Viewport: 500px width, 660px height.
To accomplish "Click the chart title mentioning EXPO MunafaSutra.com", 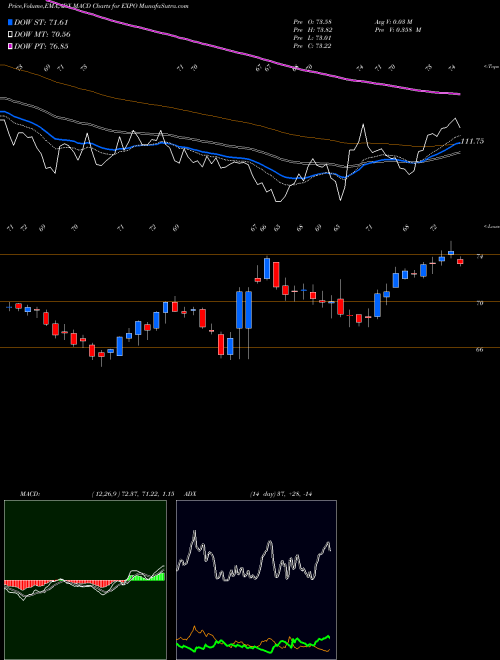I will click(98, 6).
